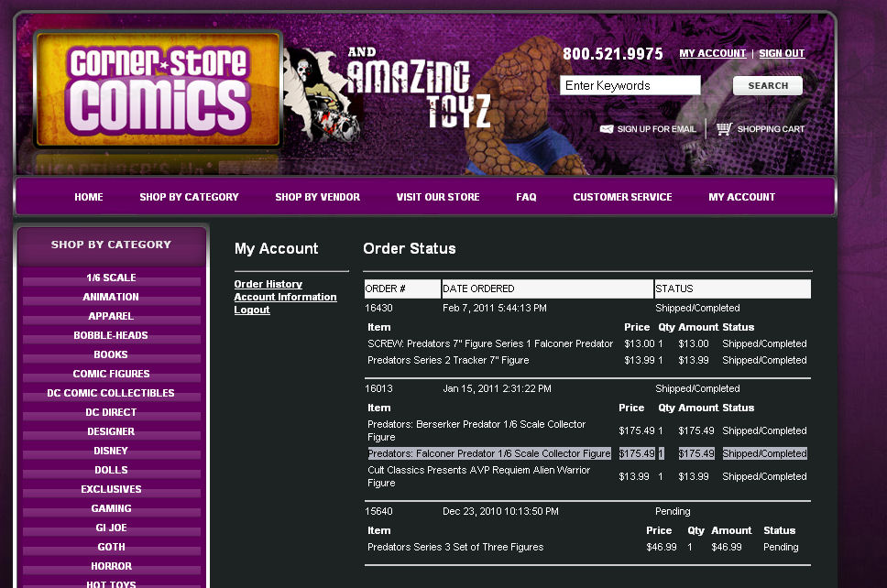This screenshot has height=588, width=887.
Task: Click the MY ACCOUNT link near phone number
Action: click(x=713, y=53)
